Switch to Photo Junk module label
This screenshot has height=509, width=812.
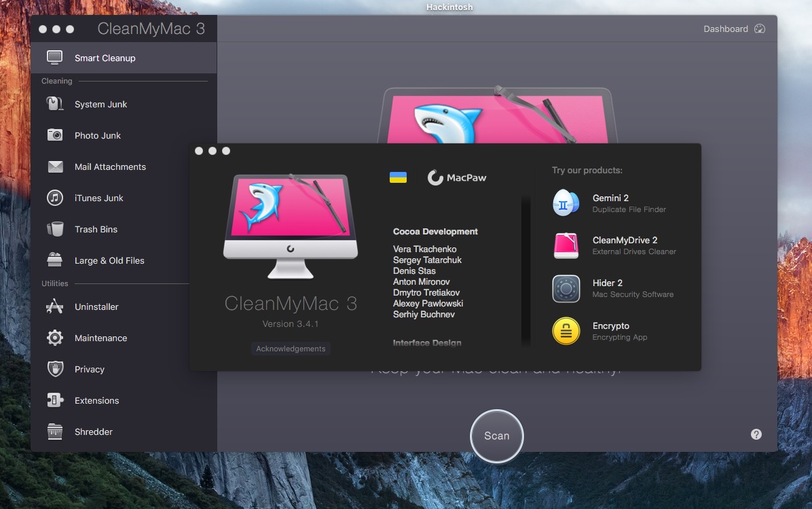[97, 135]
